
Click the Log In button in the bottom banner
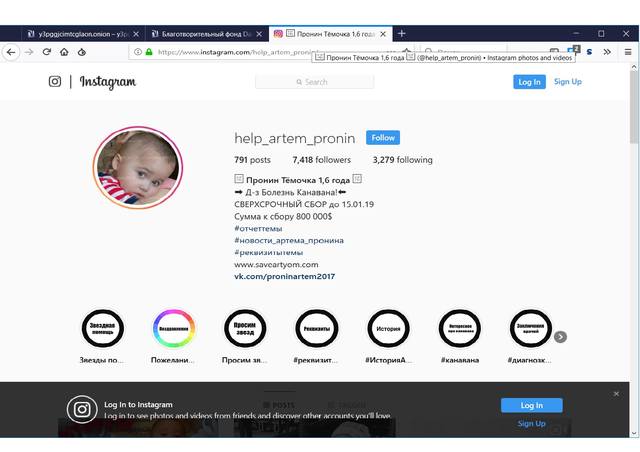click(x=531, y=405)
